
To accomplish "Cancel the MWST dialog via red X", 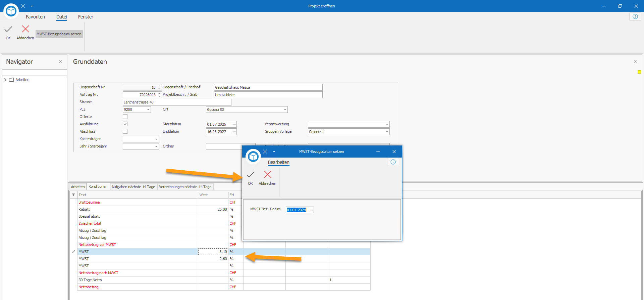I will click(267, 178).
